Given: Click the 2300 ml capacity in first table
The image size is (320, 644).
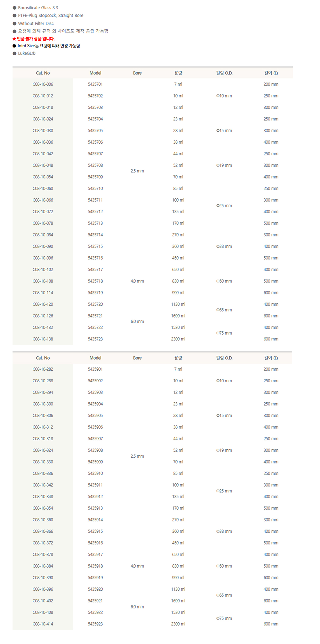Looking at the screenshot, I should pos(178,339).
